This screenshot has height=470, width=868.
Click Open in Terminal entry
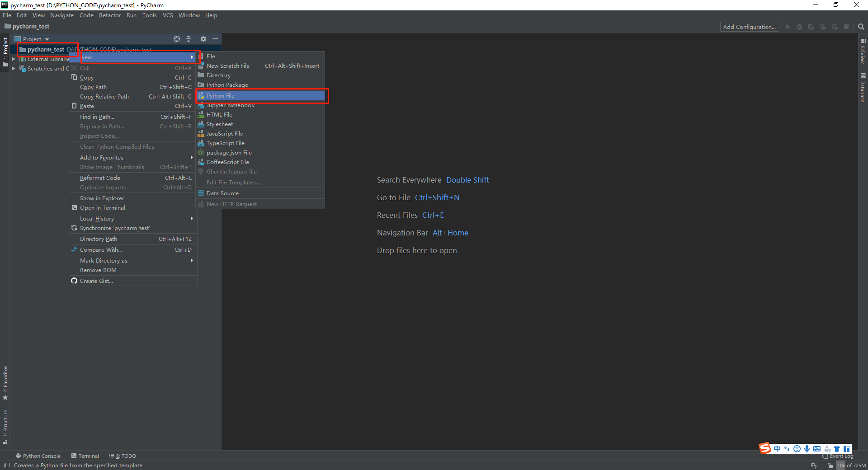click(x=133, y=207)
